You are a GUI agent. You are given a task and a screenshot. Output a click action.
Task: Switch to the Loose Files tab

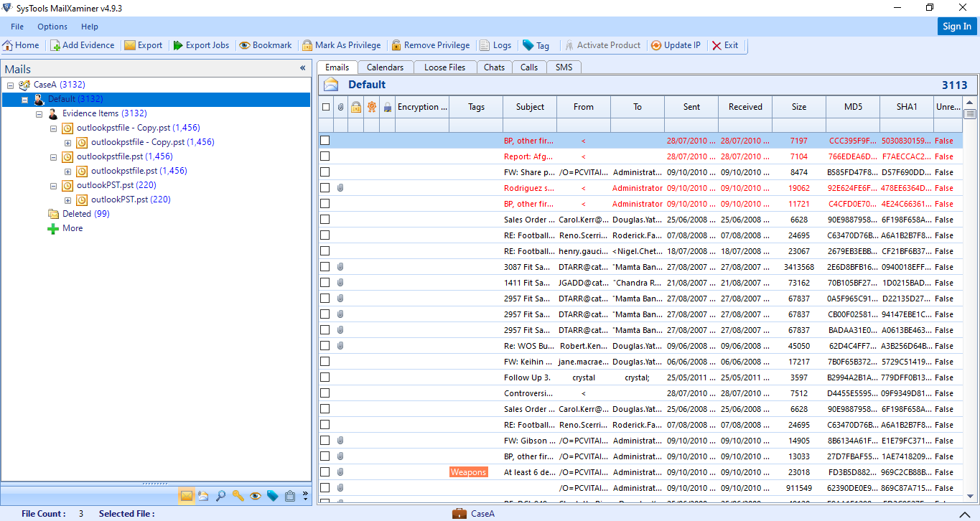444,67
